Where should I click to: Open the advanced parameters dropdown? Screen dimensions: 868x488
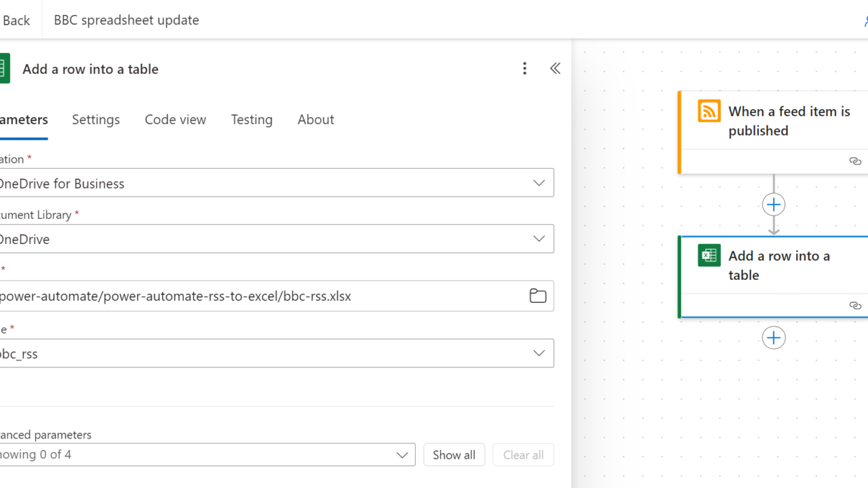pyautogui.click(x=402, y=455)
